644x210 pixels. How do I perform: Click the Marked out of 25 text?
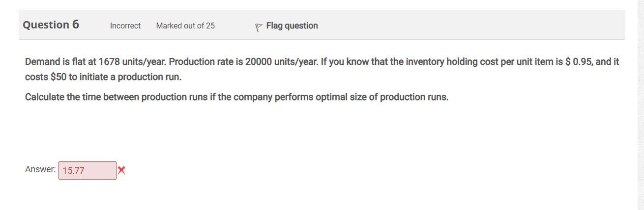(185, 26)
